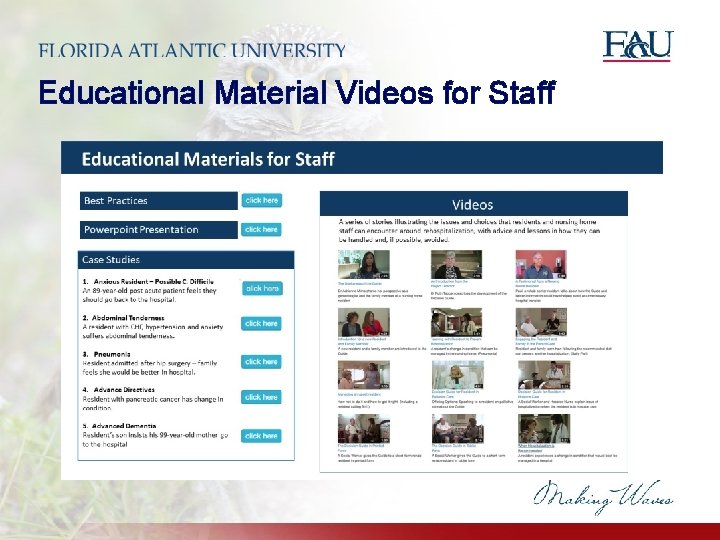This screenshot has height=540, width=720.
Task: Play video of man against red wall
Action: click(541, 264)
